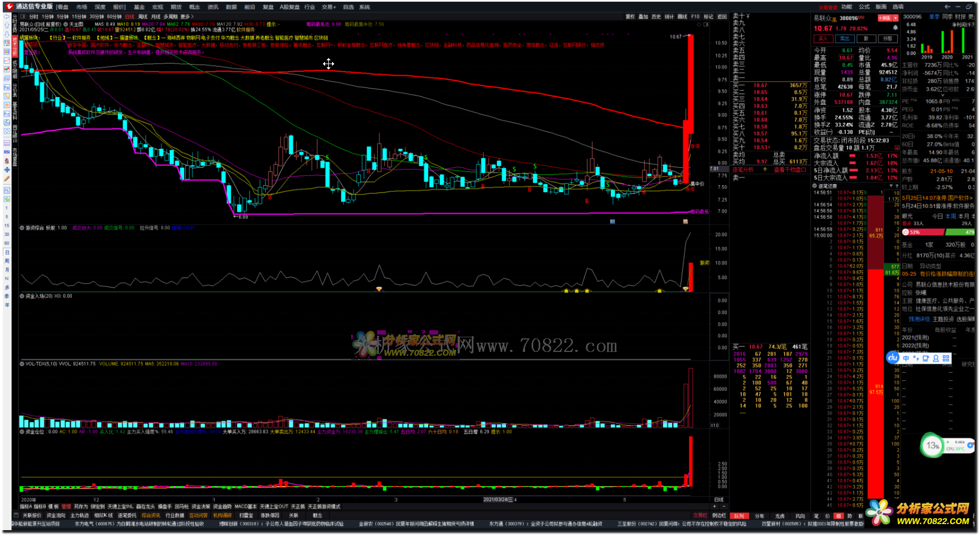
Task: Click 预测详情 link
Action: 920,319
